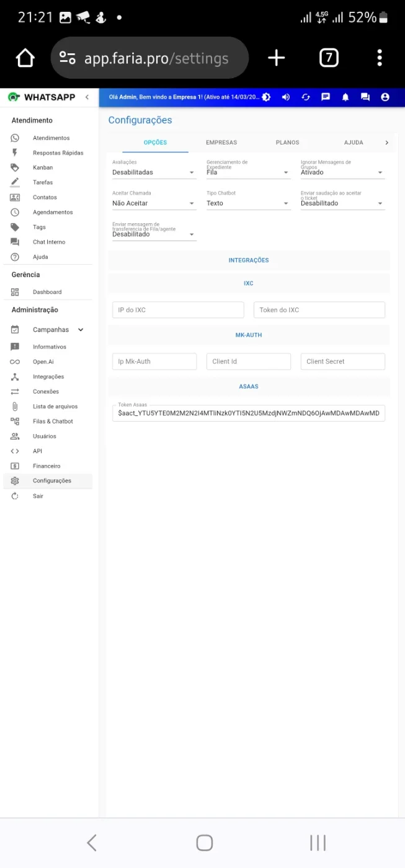Open a new browser tab
Image resolution: width=405 pixels, height=868 pixels.
click(x=276, y=58)
